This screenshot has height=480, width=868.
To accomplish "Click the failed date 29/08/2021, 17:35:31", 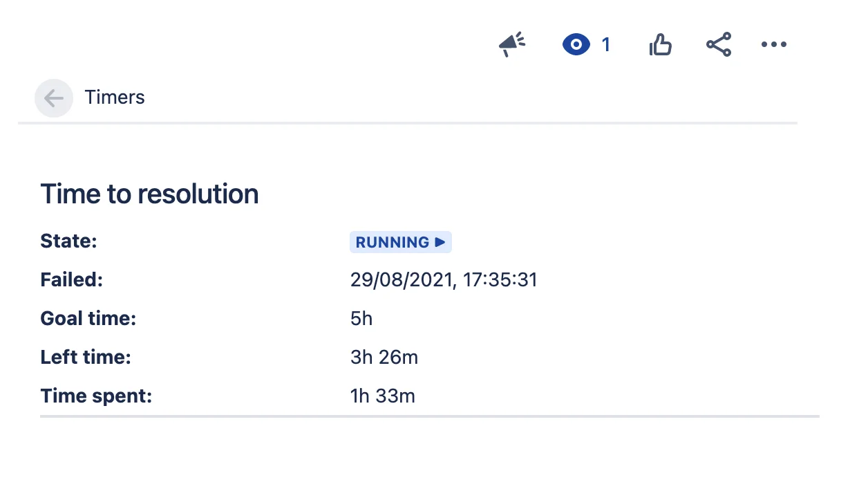I will click(444, 280).
